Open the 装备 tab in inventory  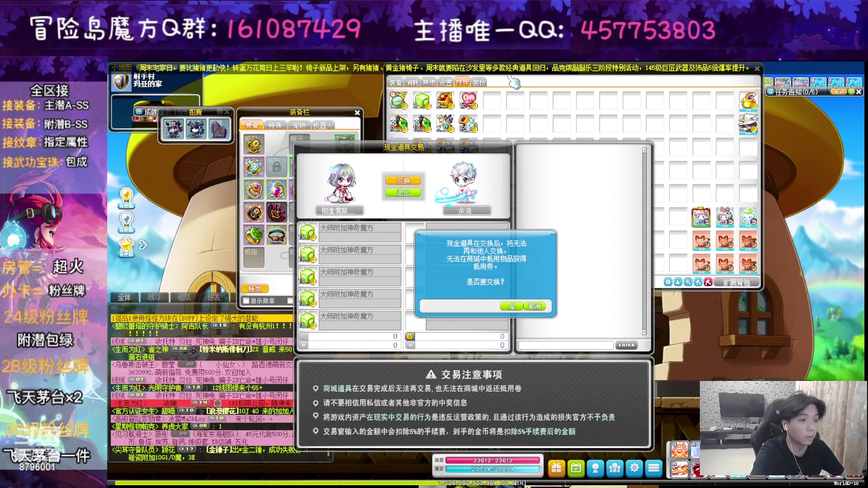click(395, 82)
